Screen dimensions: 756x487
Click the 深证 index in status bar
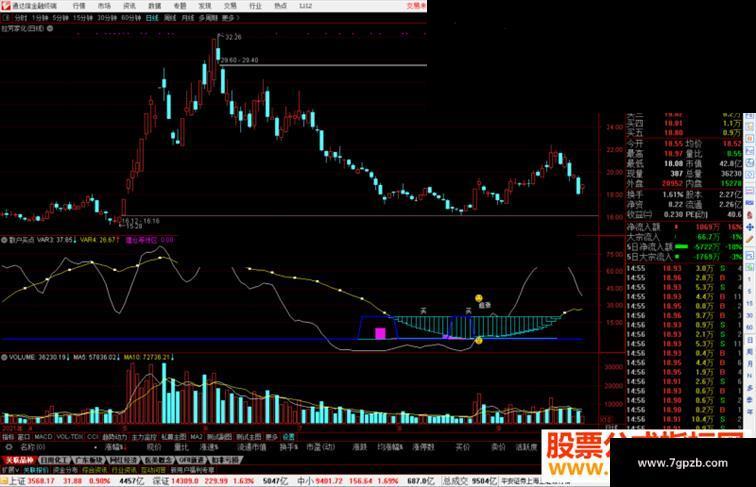(161, 481)
